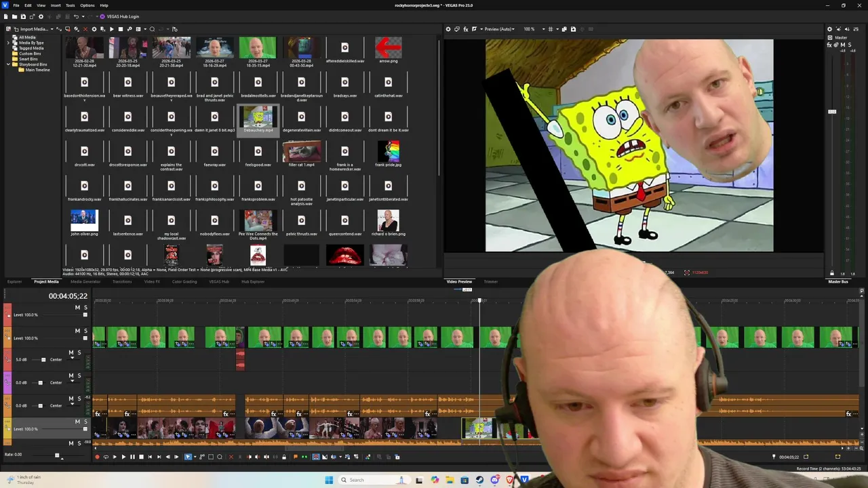Copy preview snapshot to clipboard

(x=564, y=29)
